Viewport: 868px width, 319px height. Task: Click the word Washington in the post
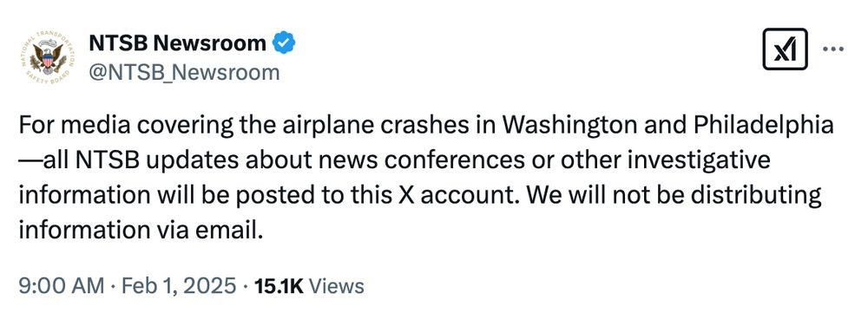(577, 127)
